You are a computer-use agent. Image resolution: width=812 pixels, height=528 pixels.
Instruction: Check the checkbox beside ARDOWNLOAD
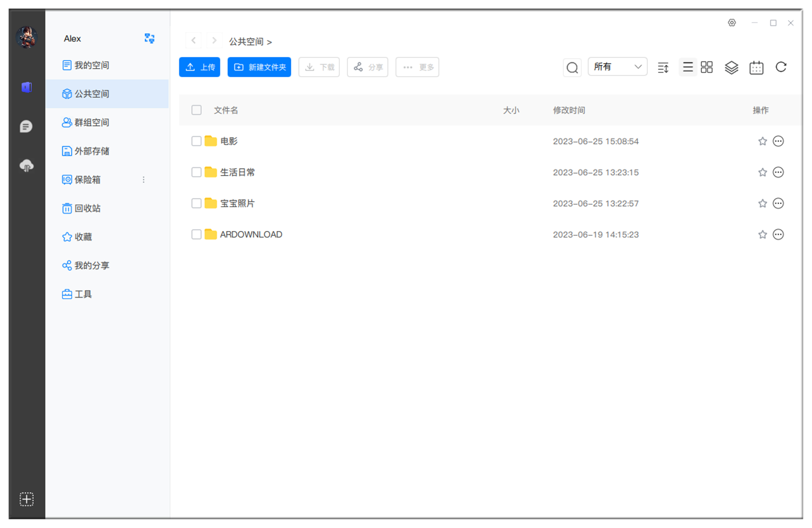coord(196,234)
